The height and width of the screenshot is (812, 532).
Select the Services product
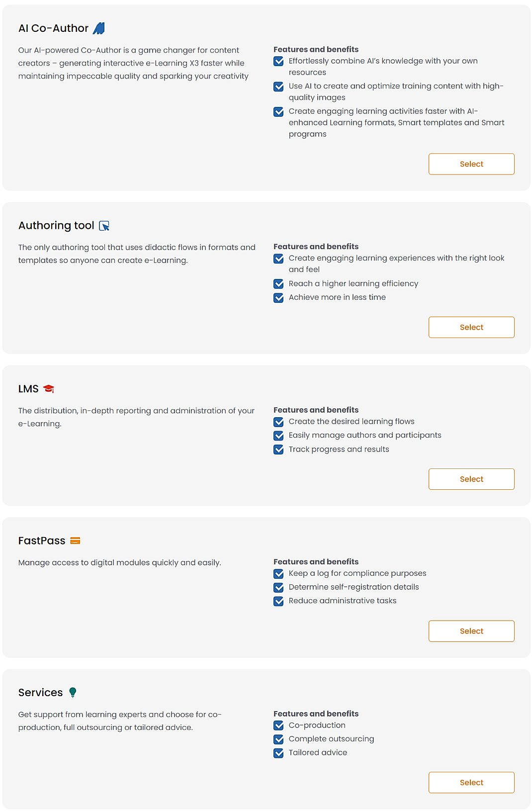[471, 782]
